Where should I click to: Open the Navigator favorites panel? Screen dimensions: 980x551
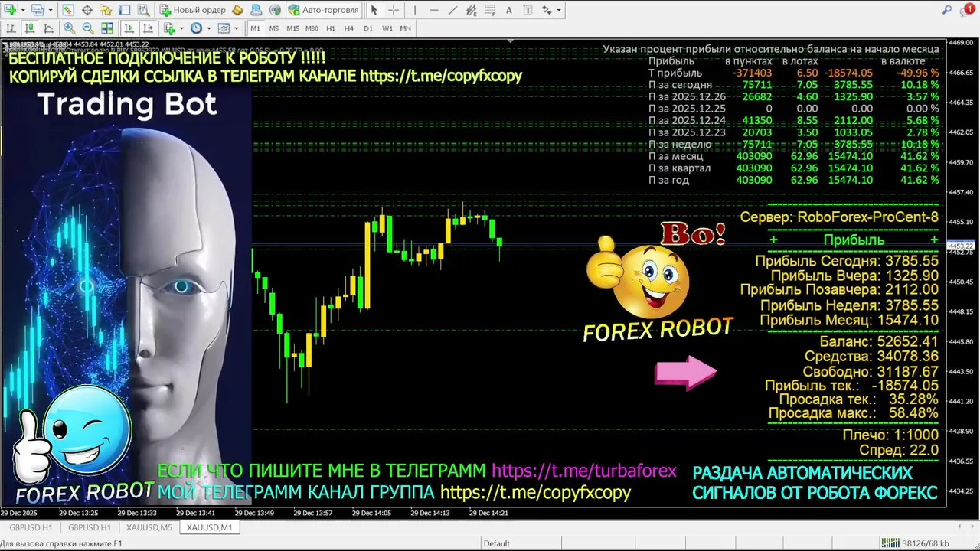(x=106, y=10)
